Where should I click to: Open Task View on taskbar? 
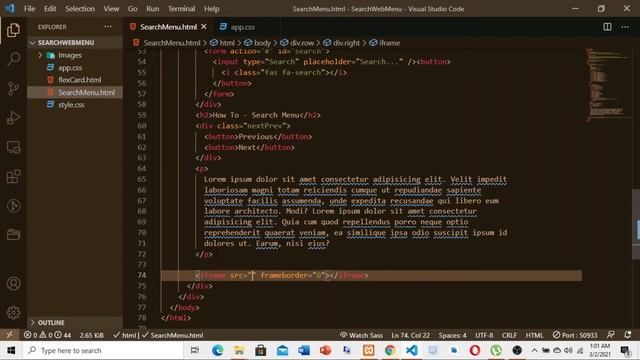click(195, 350)
